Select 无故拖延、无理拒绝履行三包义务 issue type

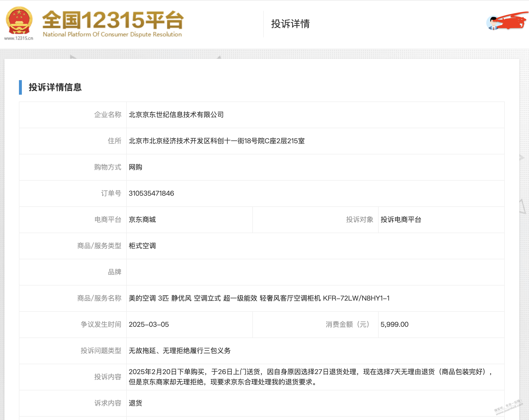179,351
